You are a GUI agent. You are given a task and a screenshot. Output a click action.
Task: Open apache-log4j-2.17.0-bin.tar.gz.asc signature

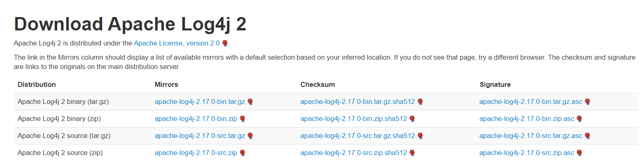coord(530,101)
